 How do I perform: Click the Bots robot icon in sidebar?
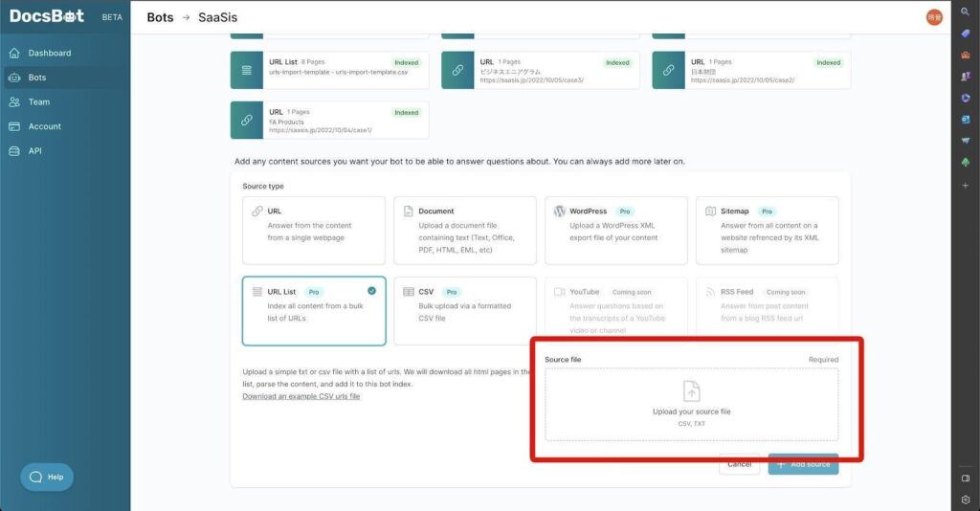[14, 78]
